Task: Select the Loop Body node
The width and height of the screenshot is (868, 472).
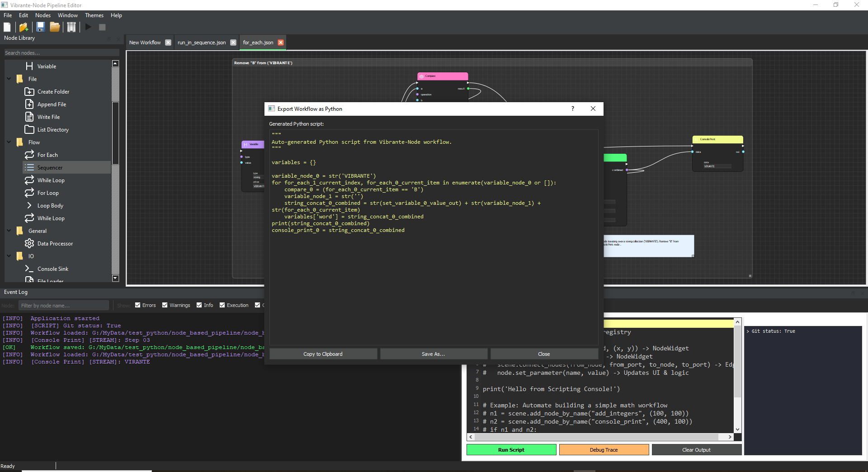Action: pyautogui.click(x=50, y=206)
